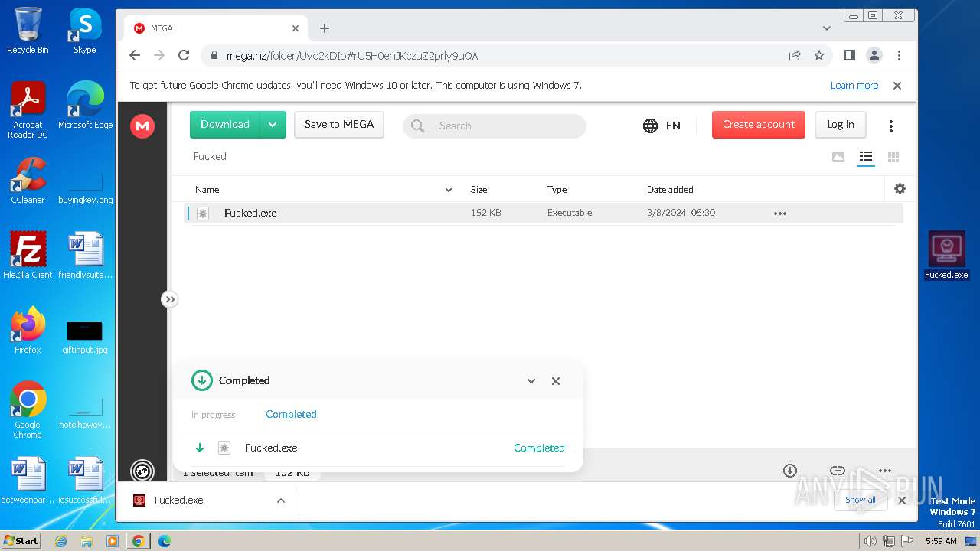
Task: Click the get link icon in bottom bar
Action: pos(838,471)
